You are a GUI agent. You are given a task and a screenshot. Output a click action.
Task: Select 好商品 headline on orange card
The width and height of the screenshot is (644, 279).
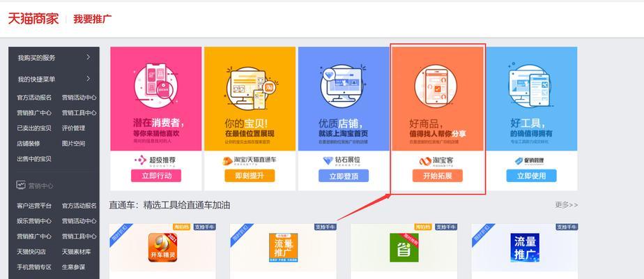(427, 123)
